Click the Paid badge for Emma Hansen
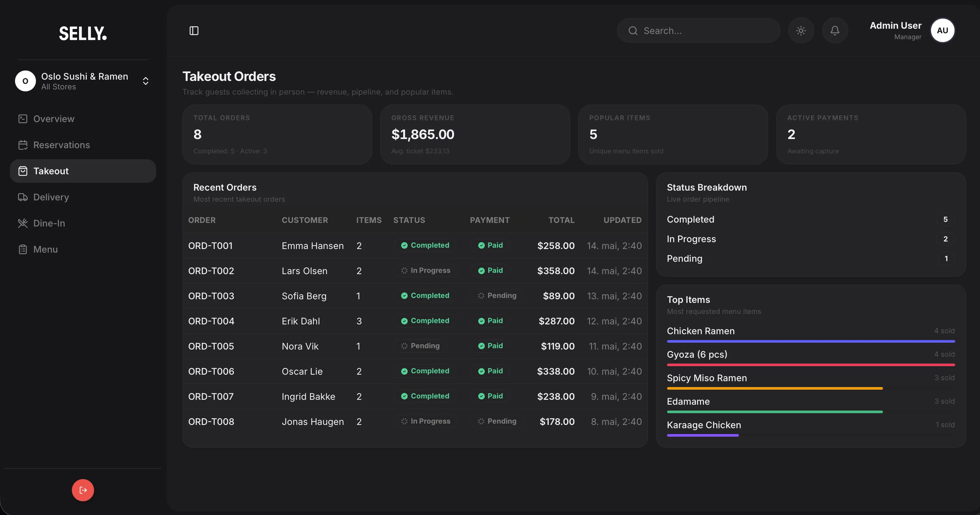The height and width of the screenshot is (515, 980). click(490, 245)
